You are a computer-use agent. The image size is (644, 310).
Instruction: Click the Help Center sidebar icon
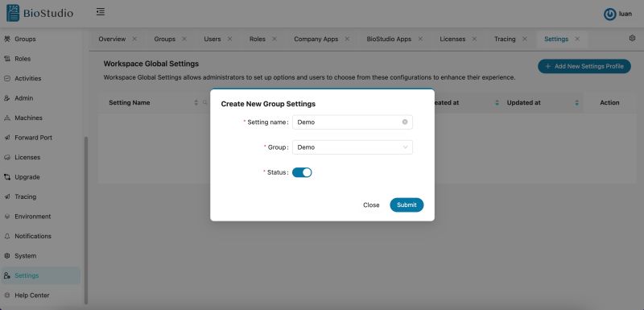click(7, 296)
